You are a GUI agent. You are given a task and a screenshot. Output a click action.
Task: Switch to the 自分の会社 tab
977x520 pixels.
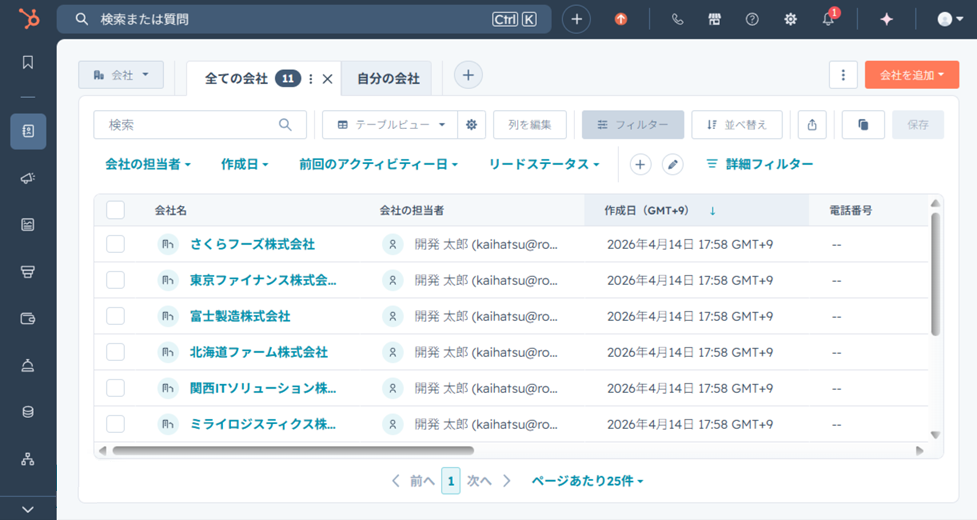[x=388, y=78]
